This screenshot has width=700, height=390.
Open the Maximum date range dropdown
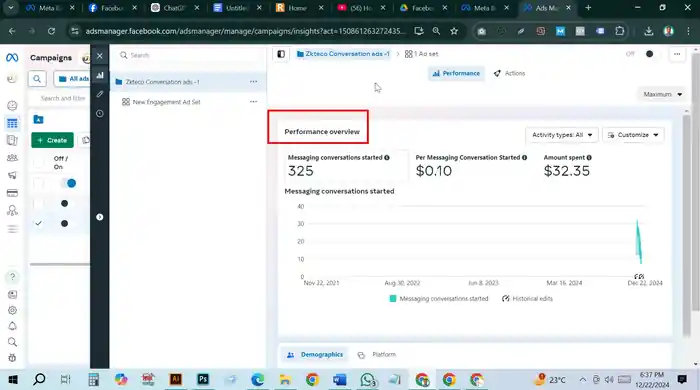click(x=662, y=94)
